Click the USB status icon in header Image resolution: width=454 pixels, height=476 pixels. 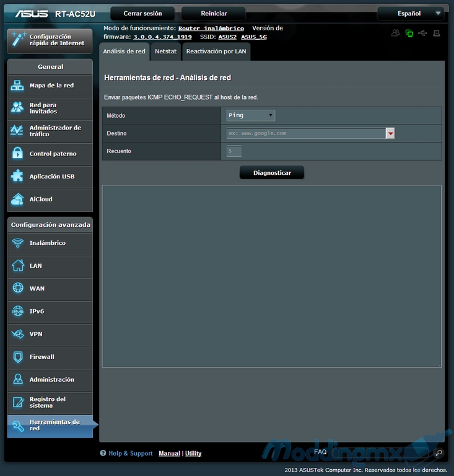click(423, 33)
